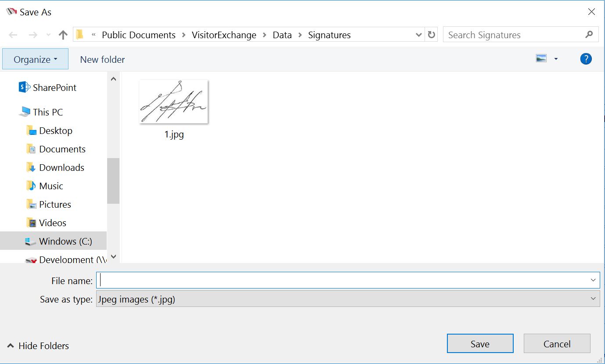Open the view options dropdown arrow
This screenshot has height=364, width=605.
(x=556, y=59)
